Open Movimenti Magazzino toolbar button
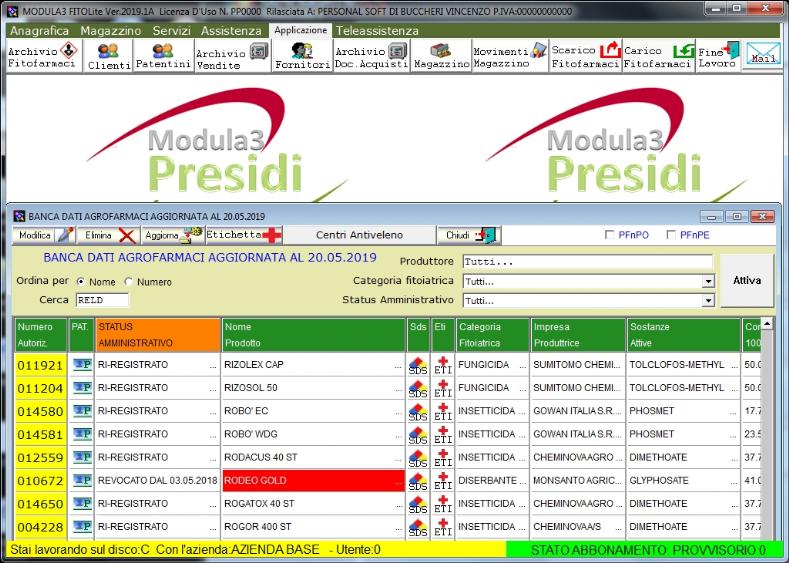Viewport: 789px width, 563px height. coord(510,56)
